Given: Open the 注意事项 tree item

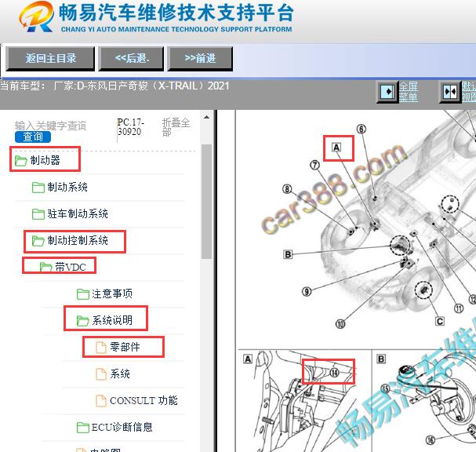Looking at the screenshot, I should (x=112, y=293).
